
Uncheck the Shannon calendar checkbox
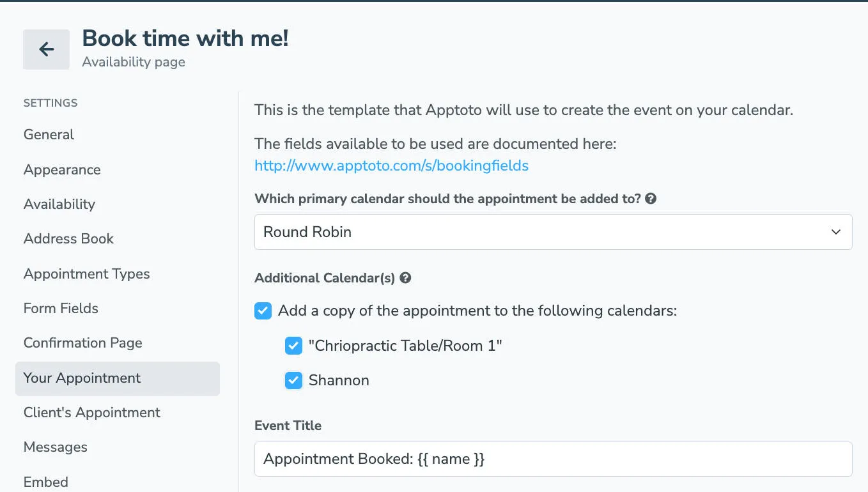[293, 380]
